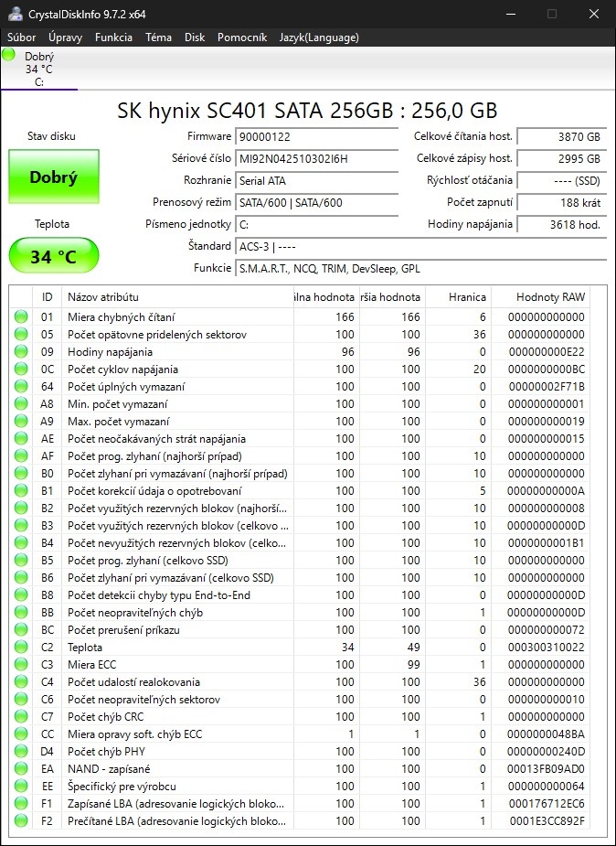Click the green Dobrý health status button
This screenshot has height=846, width=616.
pos(53,177)
